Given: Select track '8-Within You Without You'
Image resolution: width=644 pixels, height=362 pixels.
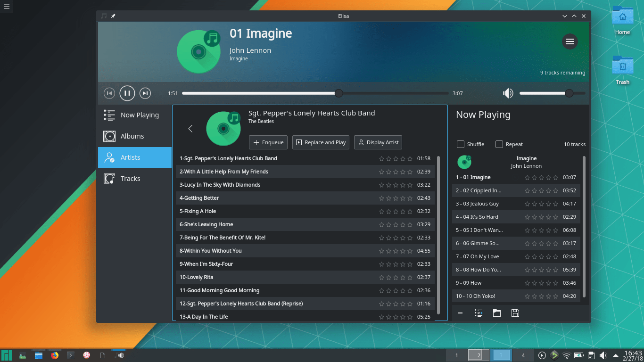Looking at the screenshot, I should (x=305, y=251).
